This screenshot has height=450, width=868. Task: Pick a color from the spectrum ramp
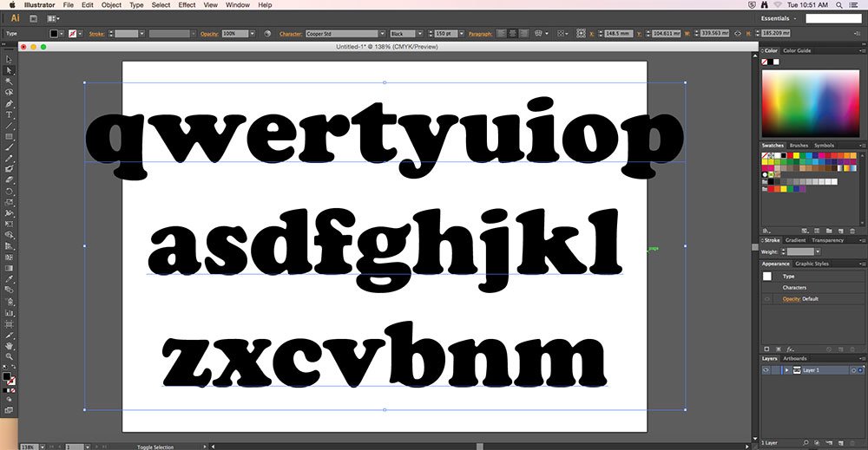point(811,104)
